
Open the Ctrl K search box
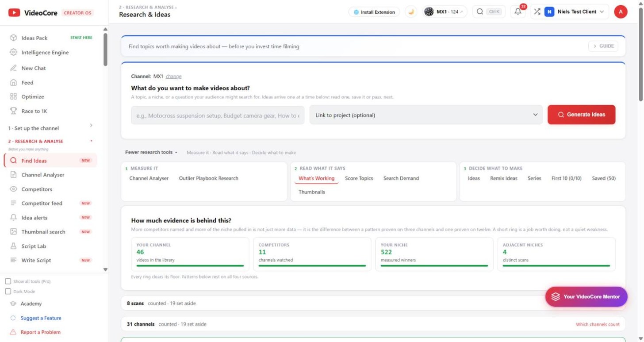click(489, 12)
